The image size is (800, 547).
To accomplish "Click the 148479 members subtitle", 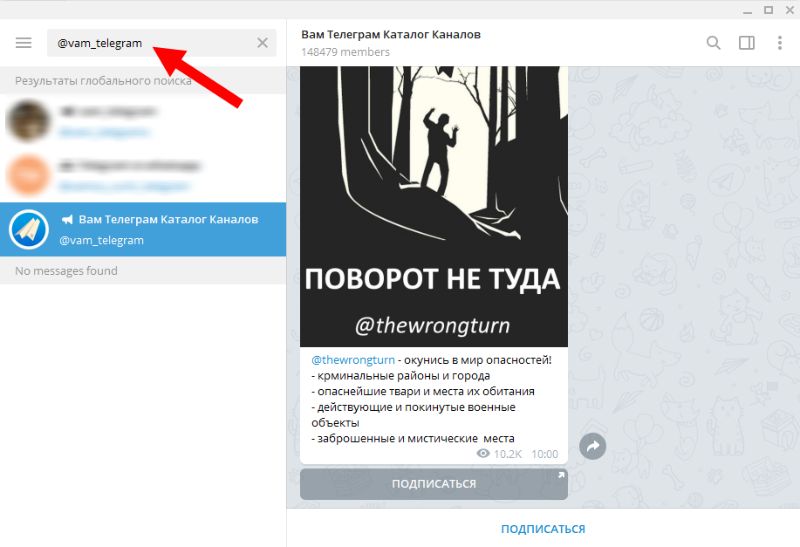I will point(345,52).
